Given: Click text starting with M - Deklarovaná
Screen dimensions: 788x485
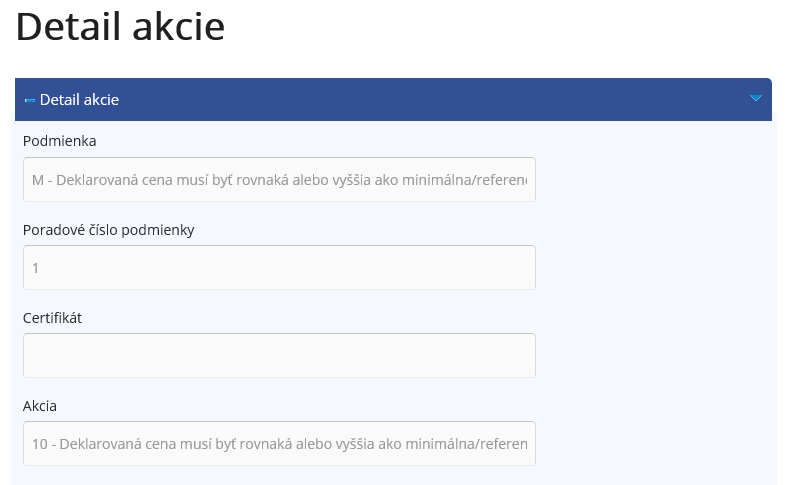Looking at the screenshot, I should (x=279, y=180).
